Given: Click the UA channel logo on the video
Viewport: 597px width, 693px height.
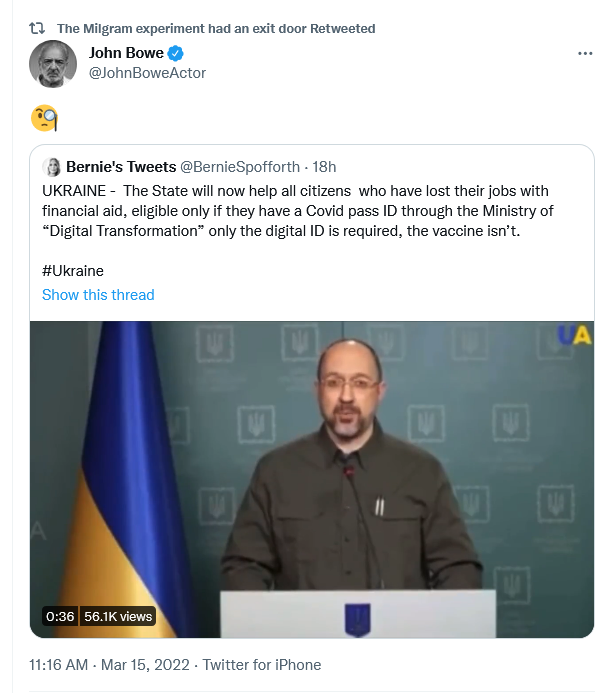Looking at the screenshot, I should [574, 335].
